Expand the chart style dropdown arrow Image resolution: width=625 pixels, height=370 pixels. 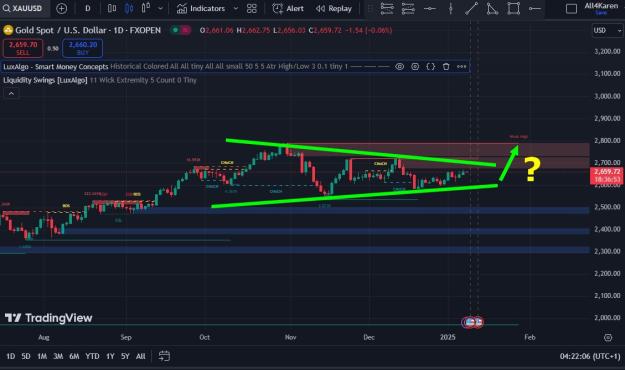(160, 8)
